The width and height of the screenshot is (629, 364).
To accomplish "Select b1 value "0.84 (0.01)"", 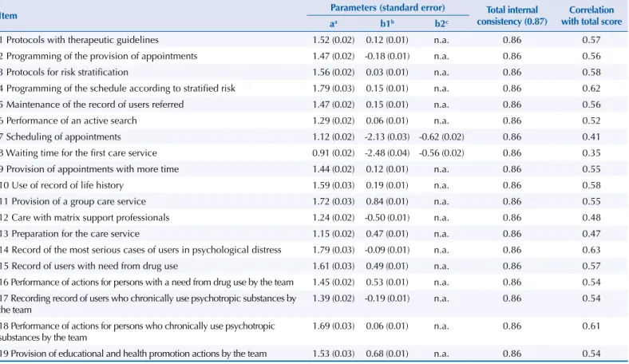I will 387,201.
